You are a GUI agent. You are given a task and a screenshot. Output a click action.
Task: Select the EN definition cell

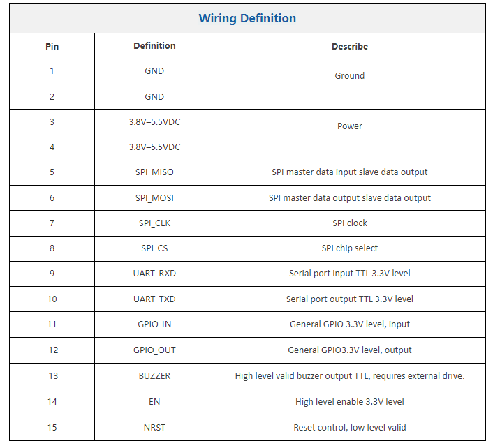(154, 402)
